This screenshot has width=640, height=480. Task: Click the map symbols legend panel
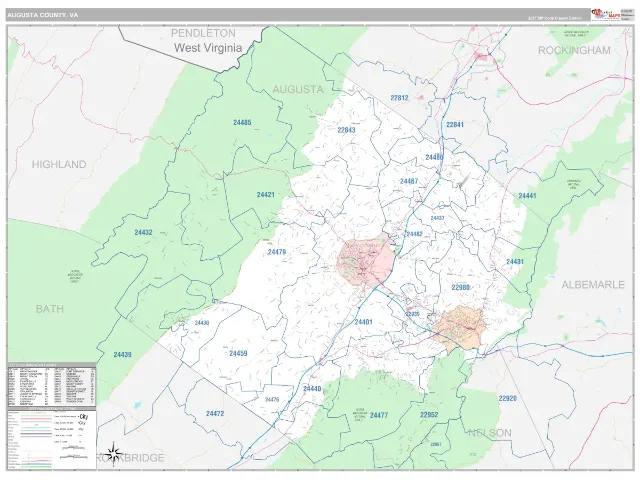52,438
